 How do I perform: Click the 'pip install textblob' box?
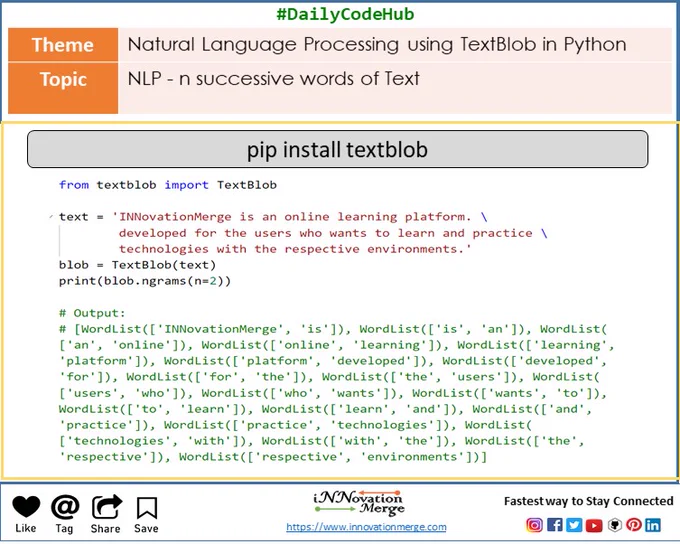337,149
